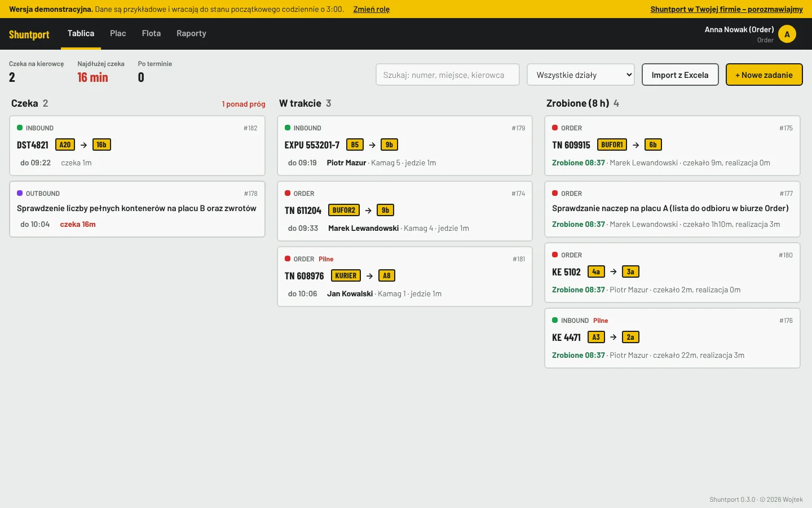Image resolution: width=812 pixels, height=508 pixels.
Task: Click task number #182
Action: coord(250,128)
